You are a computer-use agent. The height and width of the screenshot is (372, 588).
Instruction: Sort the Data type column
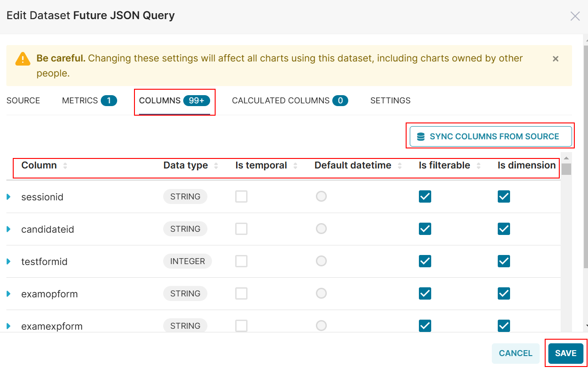[216, 166]
